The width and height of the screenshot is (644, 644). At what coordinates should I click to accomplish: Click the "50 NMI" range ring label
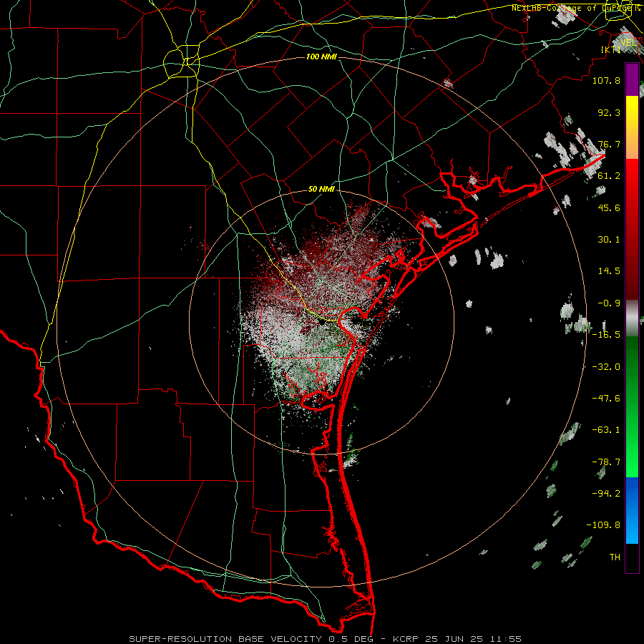tap(321, 189)
